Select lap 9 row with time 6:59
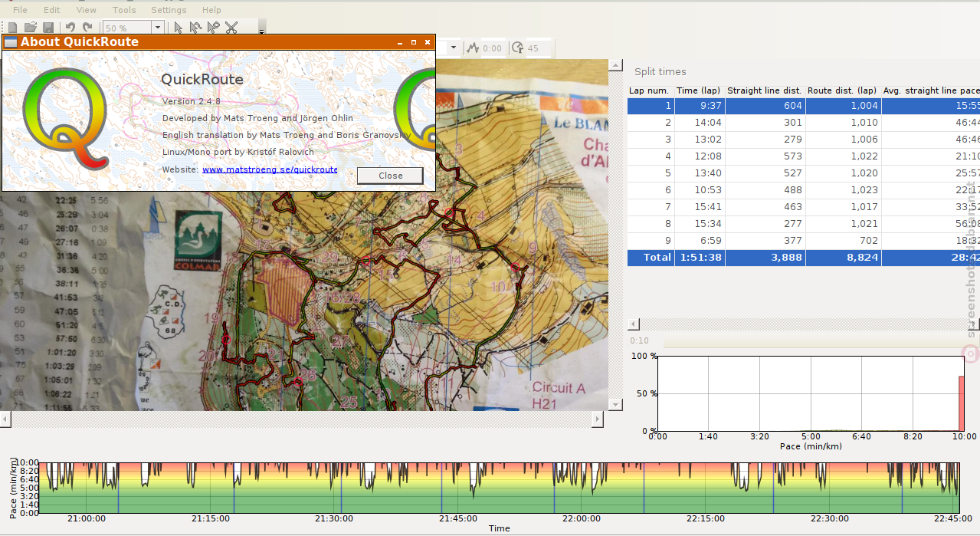Viewport: 980px width, 536px height. click(804, 241)
